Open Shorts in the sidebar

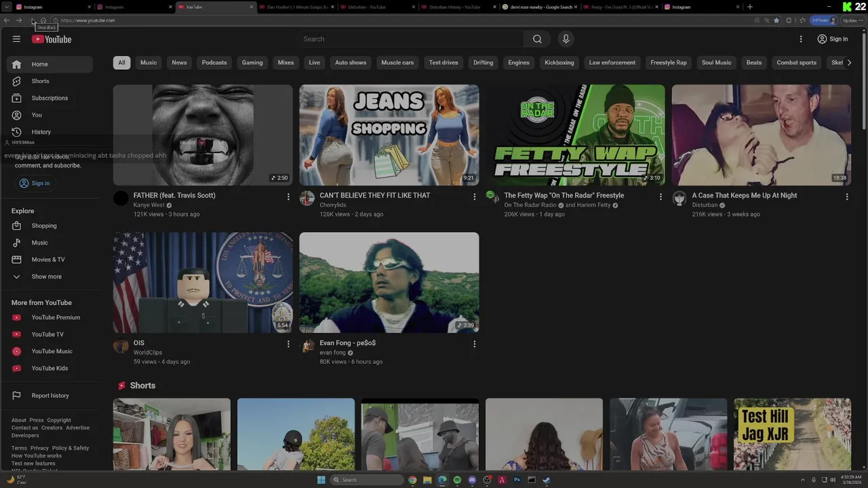pyautogui.click(x=50, y=81)
